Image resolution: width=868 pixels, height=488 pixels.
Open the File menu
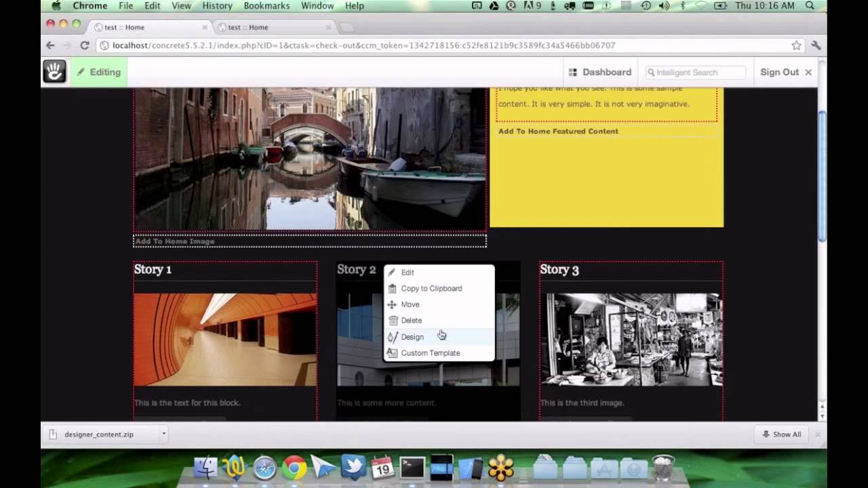(x=126, y=5)
